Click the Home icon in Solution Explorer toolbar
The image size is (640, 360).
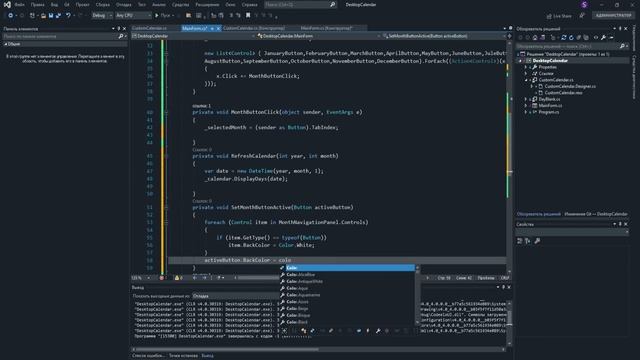tap(535, 38)
